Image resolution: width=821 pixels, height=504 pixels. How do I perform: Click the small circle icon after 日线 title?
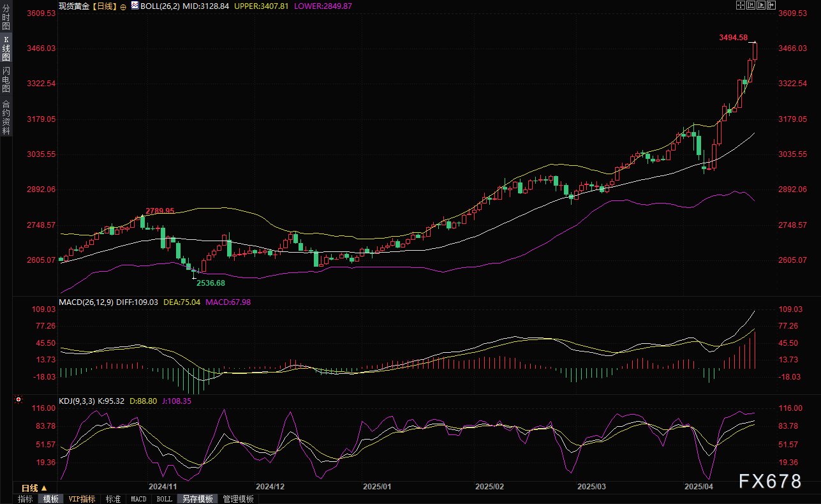tap(123, 6)
